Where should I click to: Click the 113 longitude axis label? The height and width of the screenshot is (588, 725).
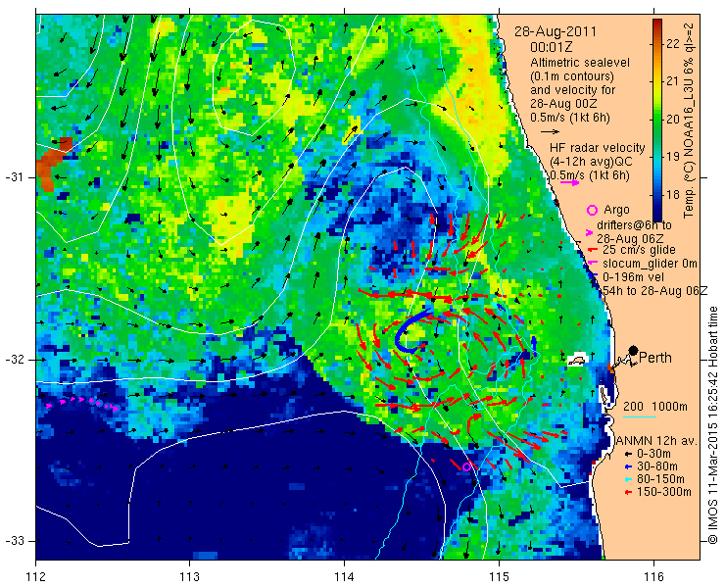pos(189,577)
